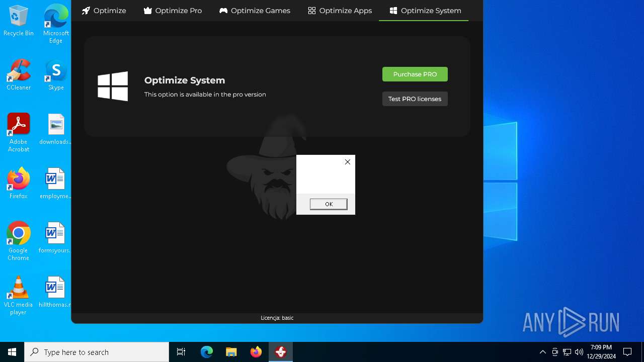Close the small popup dialog
Screen dimensions: 644x362
(348, 162)
